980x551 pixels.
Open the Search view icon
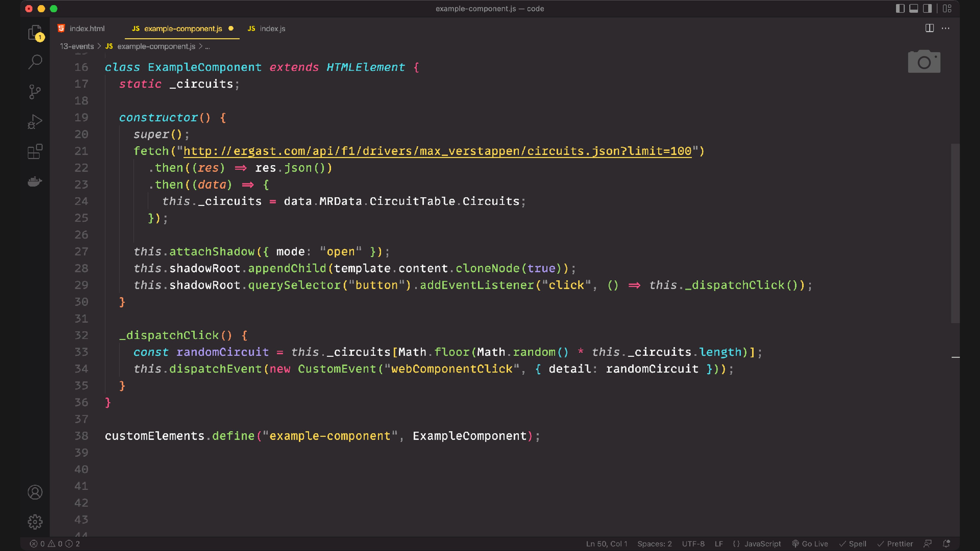point(35,61)
